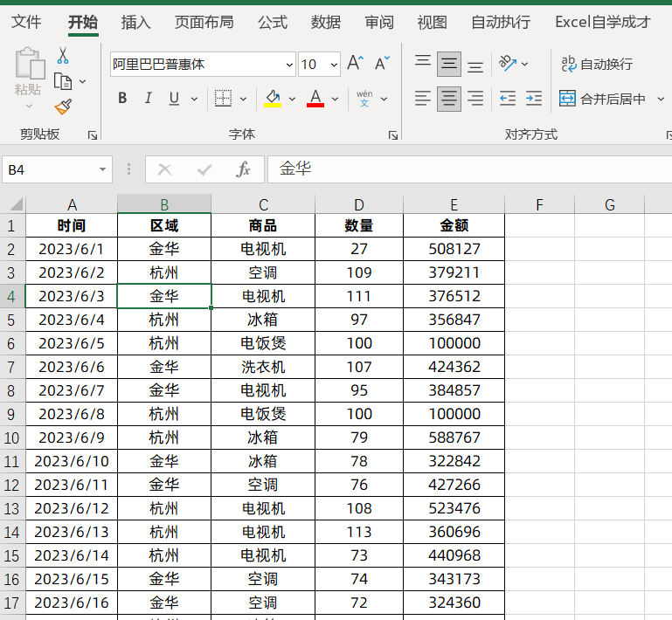The width and height of the screenshot is (672, 620).
Task: Switch to 数据 tab
Action: [326, 22]
